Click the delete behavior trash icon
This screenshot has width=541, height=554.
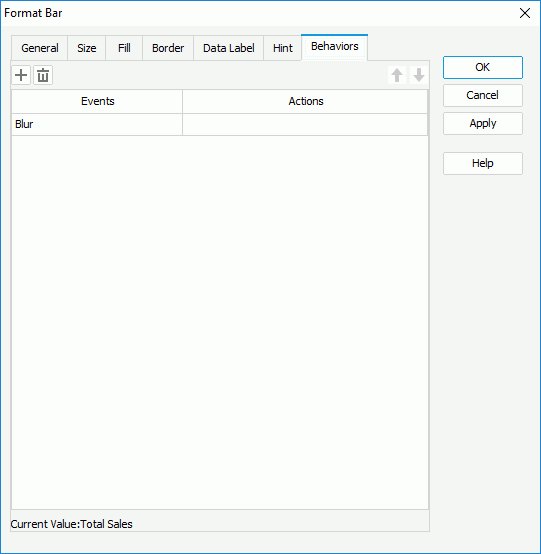point(43,75)
